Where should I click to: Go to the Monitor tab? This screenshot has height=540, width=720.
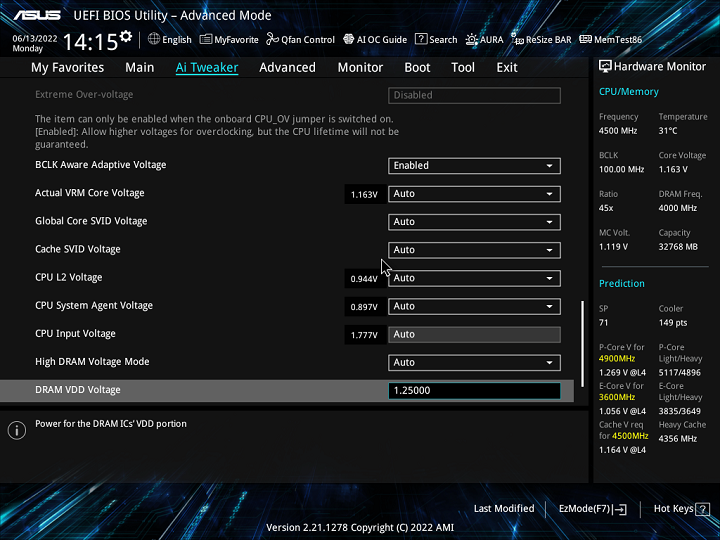point(360,68)
